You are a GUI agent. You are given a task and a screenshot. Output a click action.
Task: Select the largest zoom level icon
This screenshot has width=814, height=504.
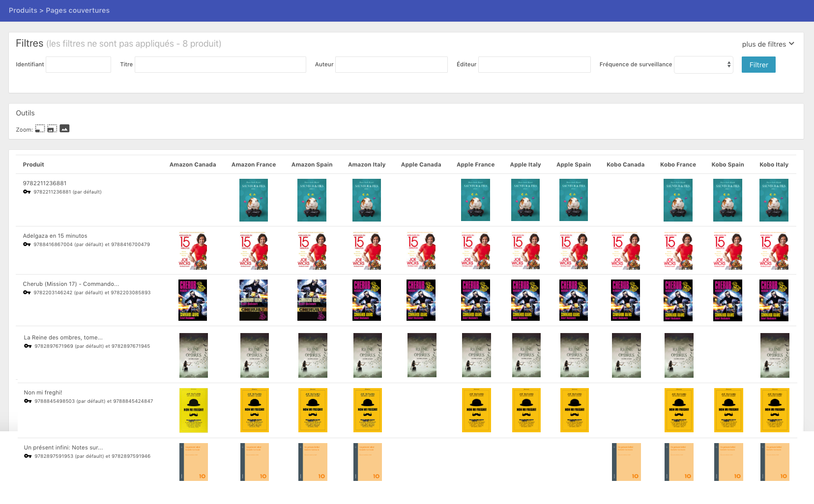[64, 129]
